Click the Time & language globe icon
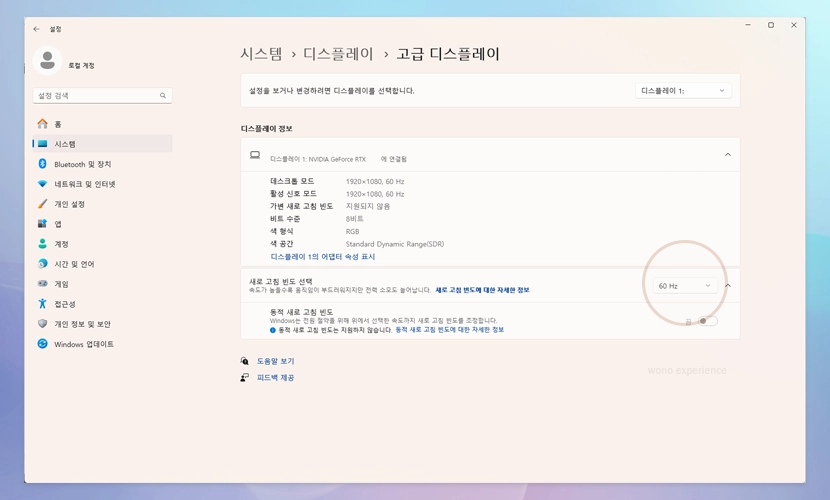Screen dimensions: 830x500 click(42, 263)
